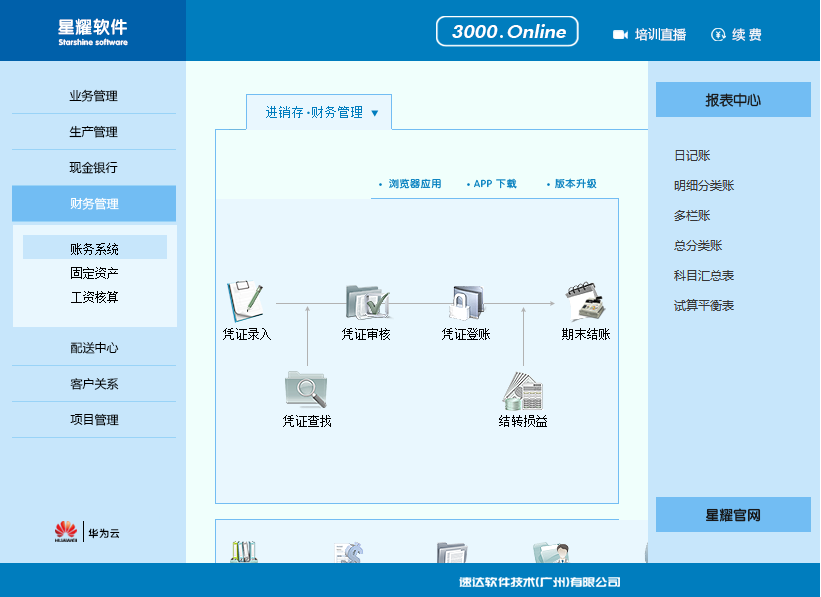821x597 pixels.
Task: Open 现金银行 in the left menu
Action: 94,168
